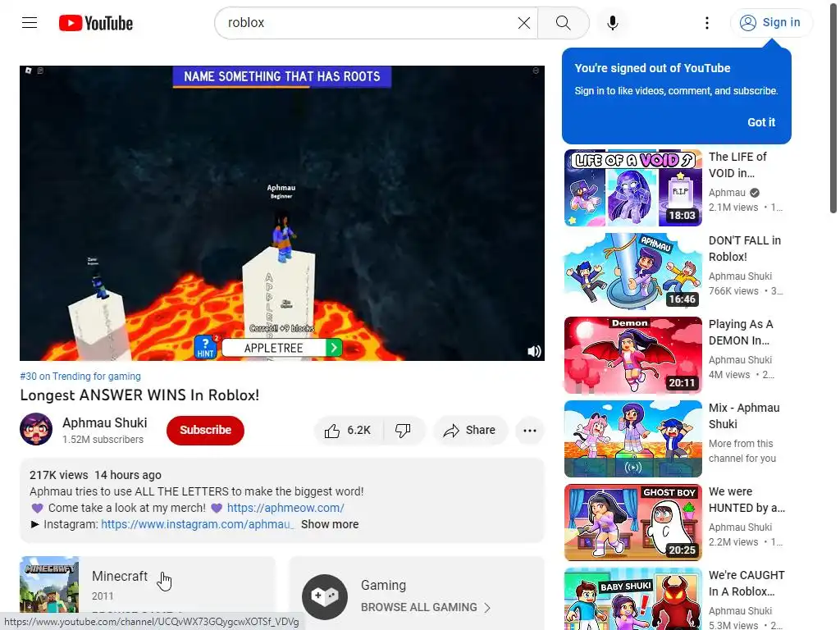
Task: Open the Minecraft game card thumbnail
Action: [49, 584]
